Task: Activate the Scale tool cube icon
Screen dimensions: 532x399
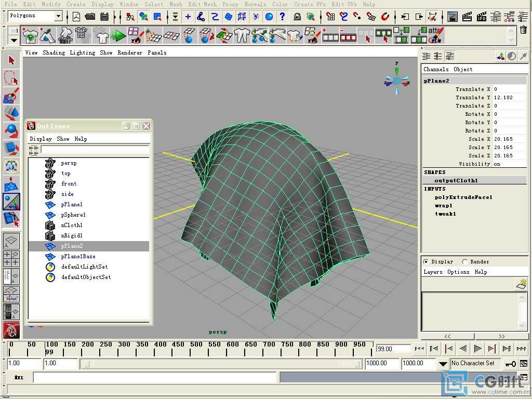Action: [x=11, y=148]
